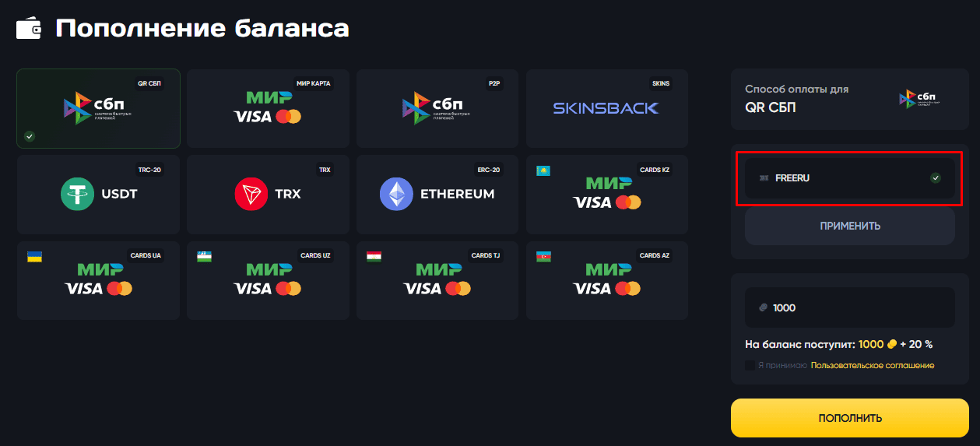980x446 pixels.
Task: Select the QR СБП payment method
Action: (x=98, y=108)
